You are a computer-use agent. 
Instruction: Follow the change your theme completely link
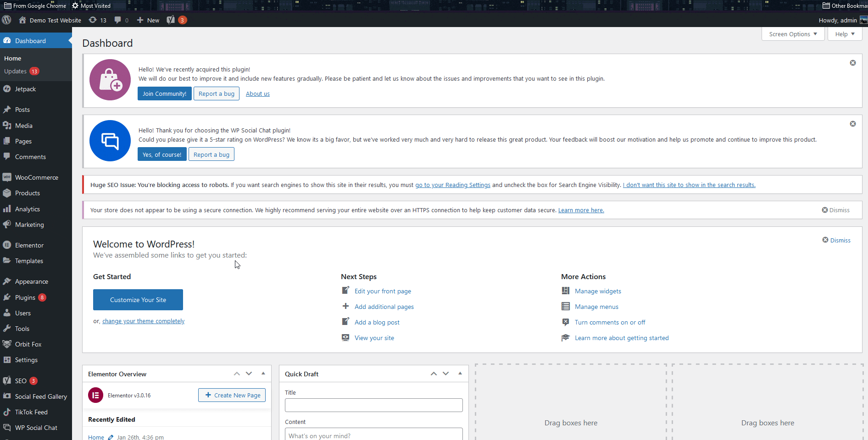pyautogui.click(x=143, y=321)
